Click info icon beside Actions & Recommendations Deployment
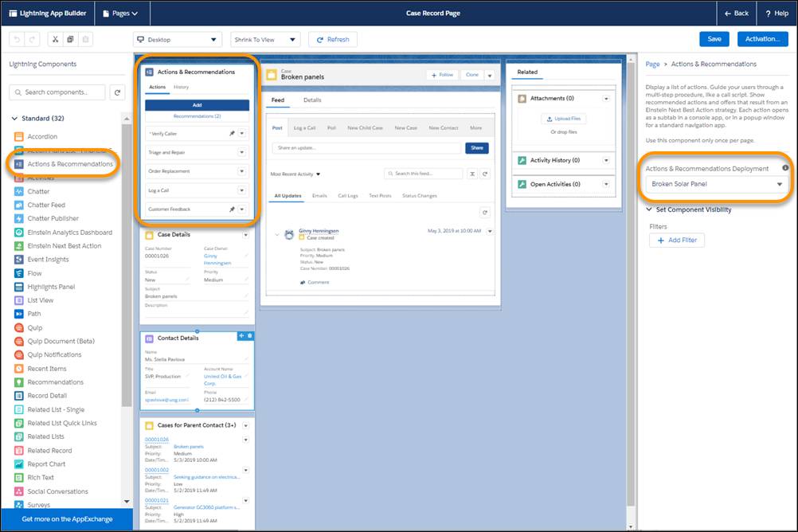The width and height of the screenshot is (798, 532). point(785,168)
